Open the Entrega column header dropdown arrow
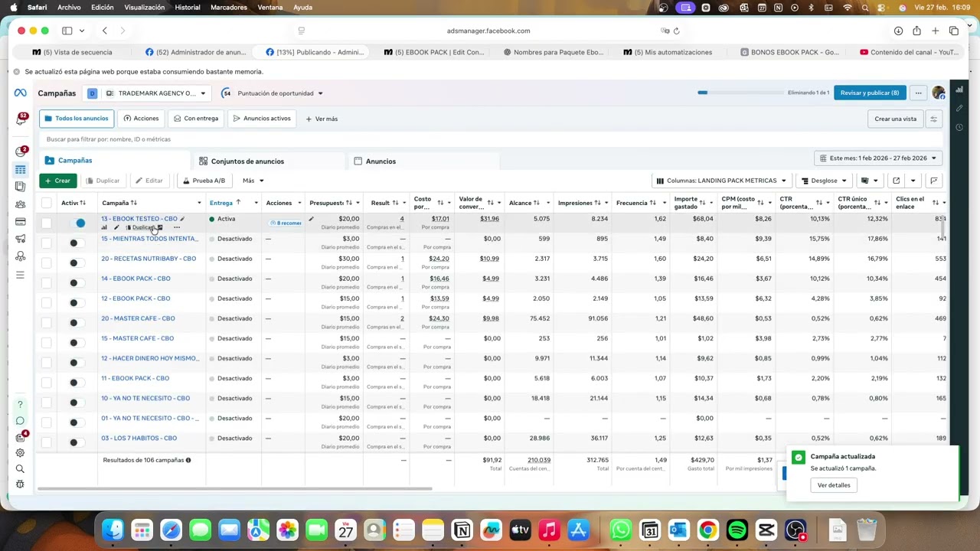The height and width of the screenshot is (551, 980). 256,203
